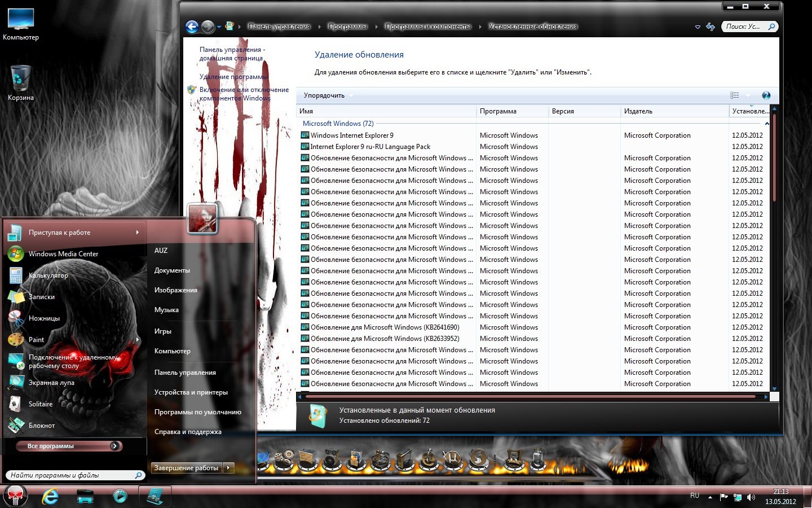
Task: Expand breadcrumb arrow after Программы и компоненты
Action: pyautogui.click(x=480, y=27)
